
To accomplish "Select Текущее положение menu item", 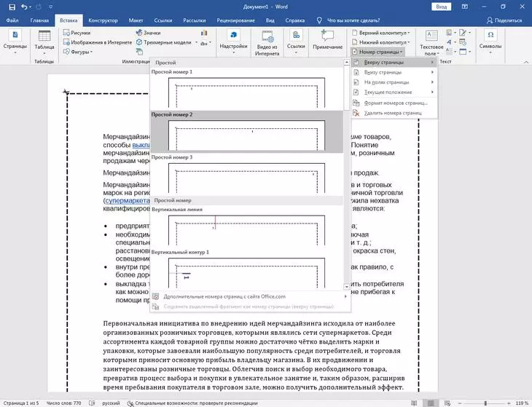I will click(394, 92).
